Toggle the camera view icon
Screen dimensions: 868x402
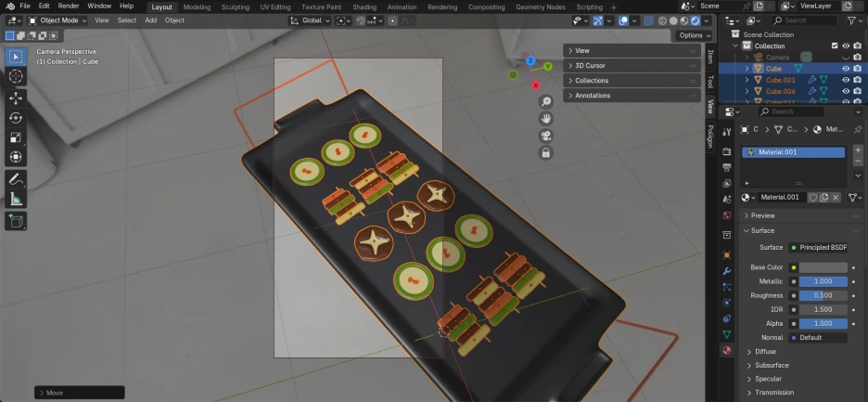546,136
